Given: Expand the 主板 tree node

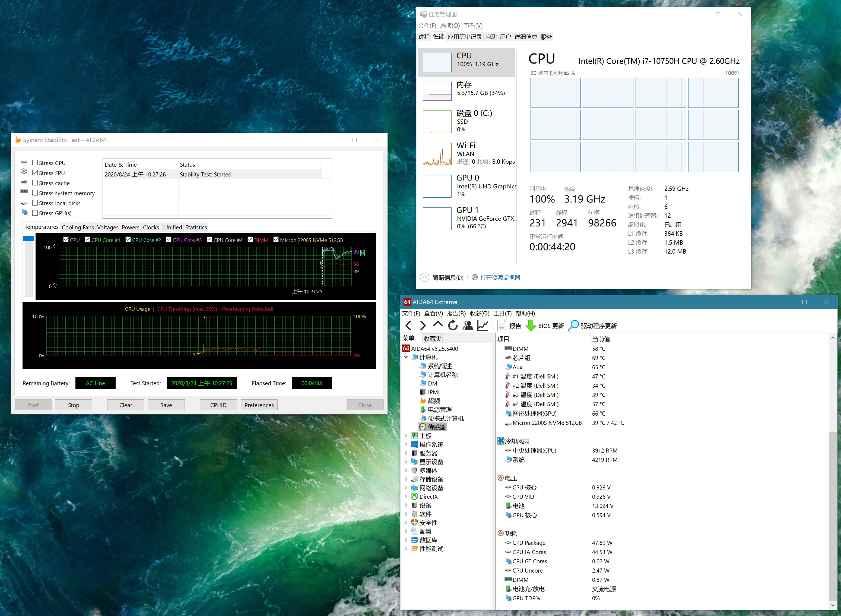Looking at the screenshot, I should coord(406,435).
